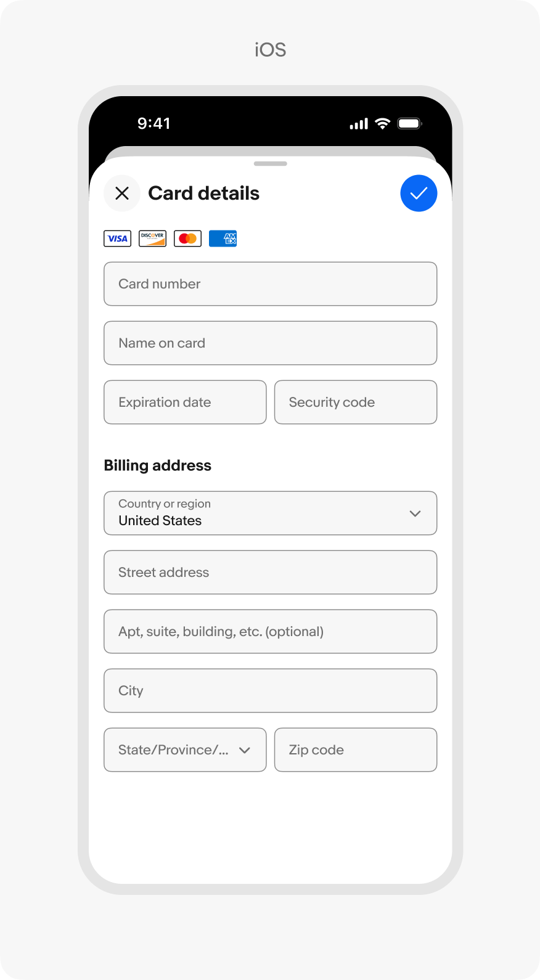
Task: Click the Billing address heading
Action: point(158,465)
